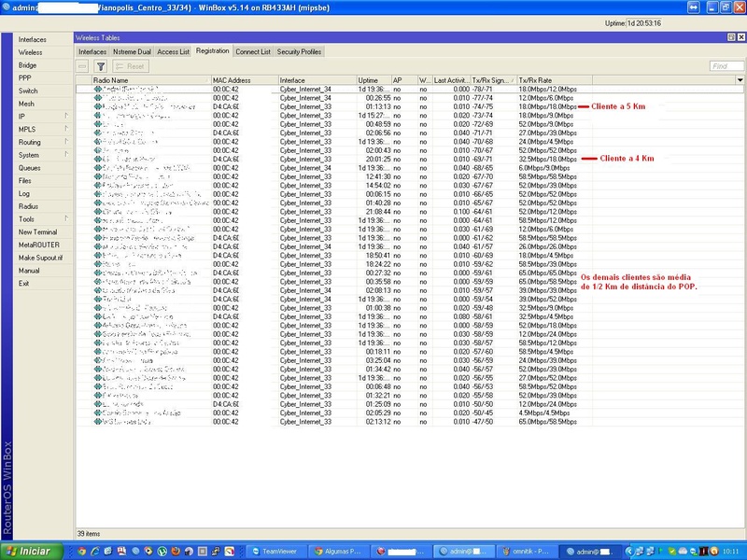Click station icon in row with rate 6.0Mbps/9.0Mbps
This screenshot has width=747, height=560.
98,168
